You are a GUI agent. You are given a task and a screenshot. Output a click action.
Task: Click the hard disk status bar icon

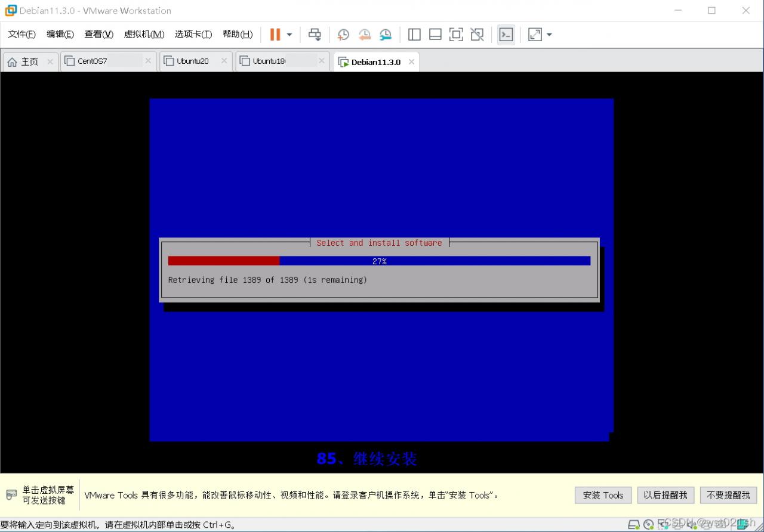634,525
